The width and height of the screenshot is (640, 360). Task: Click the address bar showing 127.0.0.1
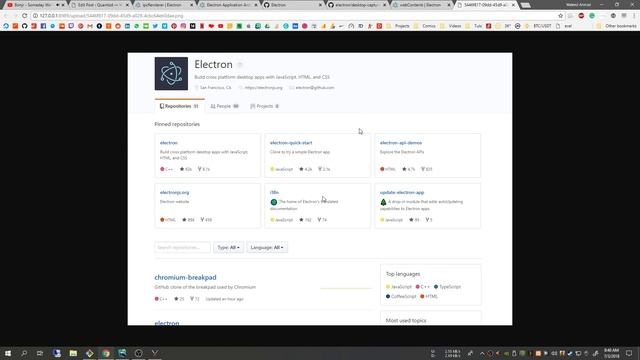[x=294, y=16]
